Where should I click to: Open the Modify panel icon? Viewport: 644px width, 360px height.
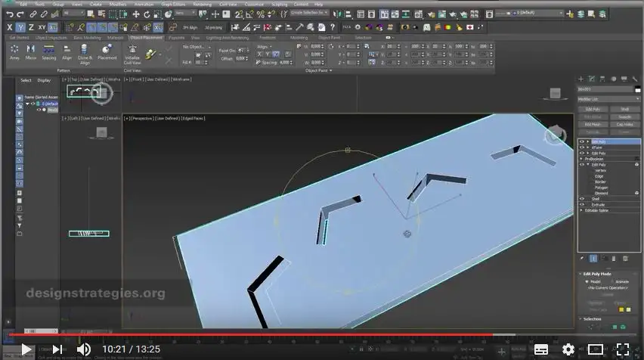(x=591, y=79)
